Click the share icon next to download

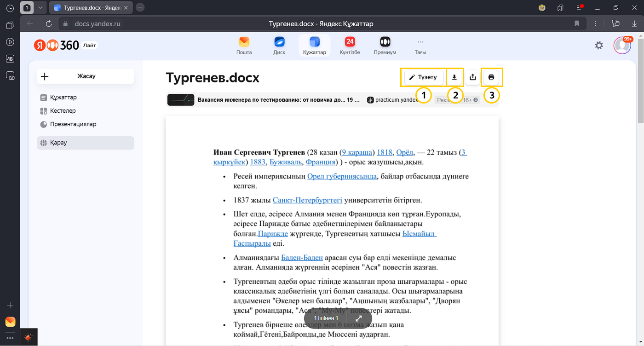click(x=472, y=77)
